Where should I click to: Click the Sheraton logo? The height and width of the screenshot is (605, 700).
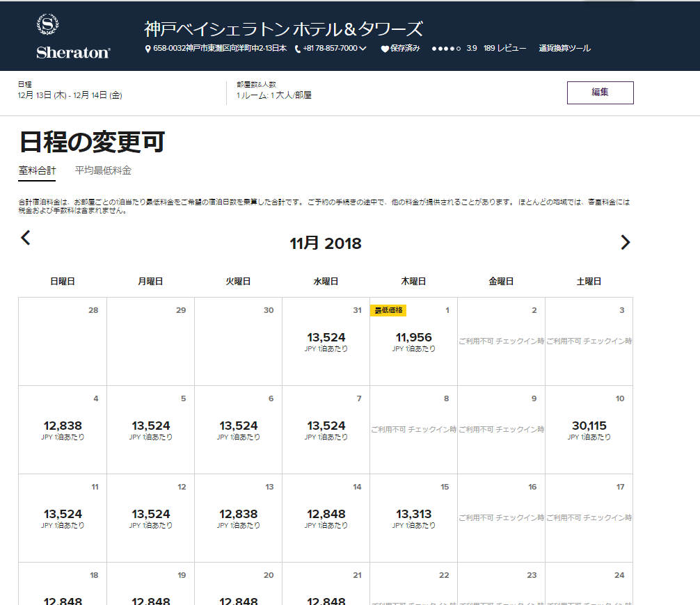(73, 37)
